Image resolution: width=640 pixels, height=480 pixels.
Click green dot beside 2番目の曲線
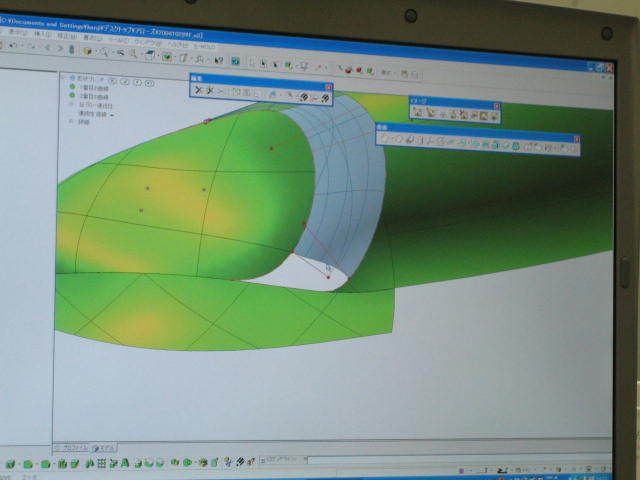72,95
